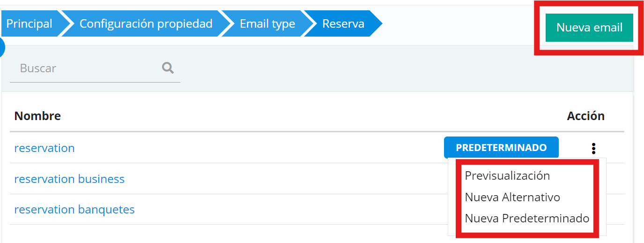Click the Nueva email button
This screenshot has width=644, height=243.
click(x=589, y=28)
